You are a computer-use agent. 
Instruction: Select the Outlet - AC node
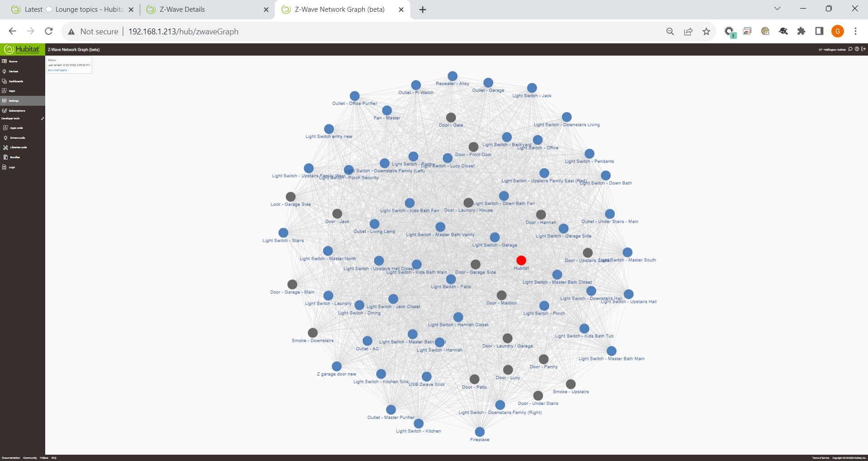[x=368, y=341]
